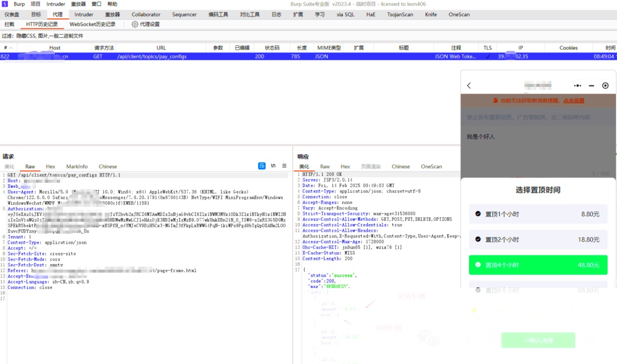Sort history by Cookies column header

tap(568, 48)
